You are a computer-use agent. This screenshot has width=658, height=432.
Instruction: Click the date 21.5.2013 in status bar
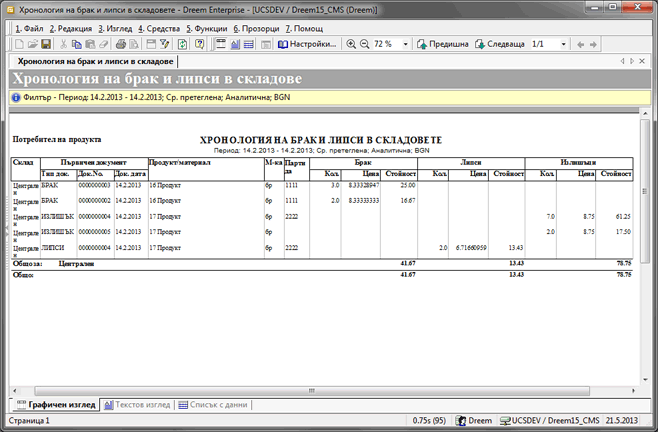point(621,421)
